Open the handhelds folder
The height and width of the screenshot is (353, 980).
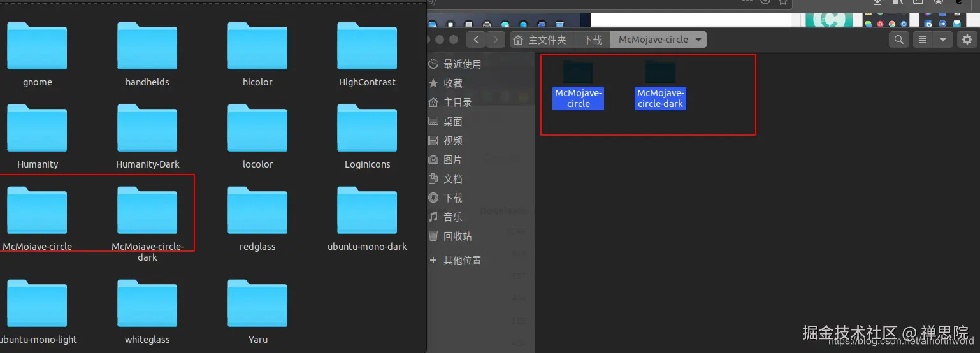click(147, 55)
